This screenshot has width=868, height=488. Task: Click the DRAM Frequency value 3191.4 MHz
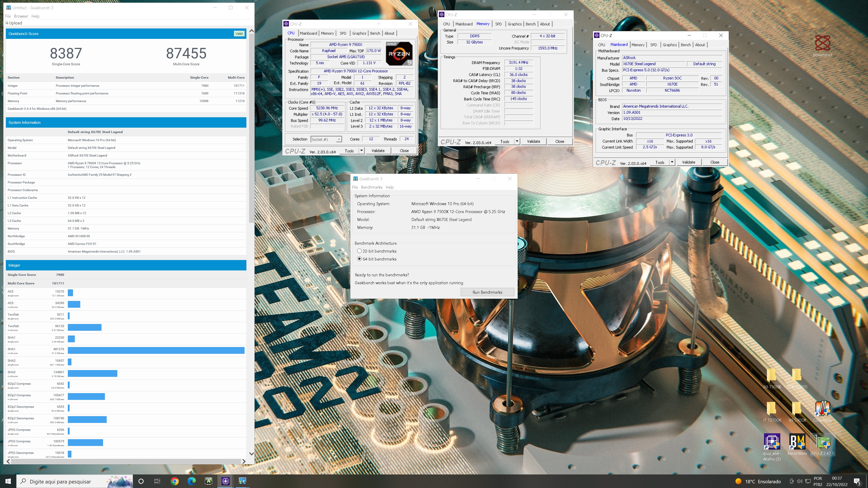[518, 62]
